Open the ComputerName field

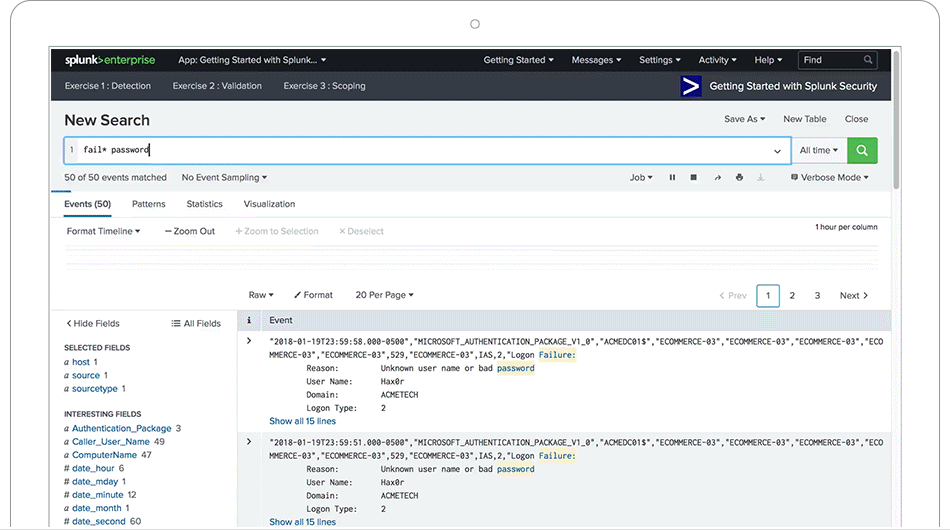pyautogui.click(x=104, y=455)
